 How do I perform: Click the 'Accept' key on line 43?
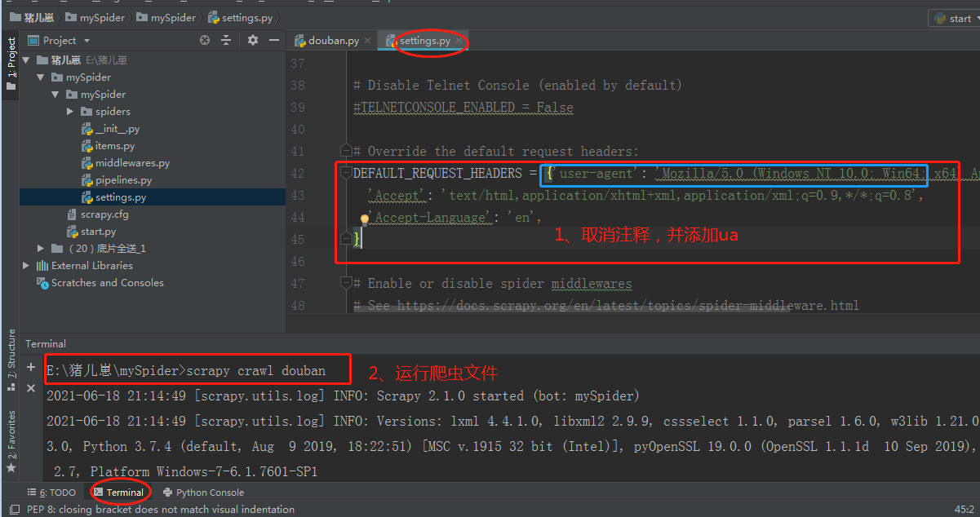[x=397, y=195]
